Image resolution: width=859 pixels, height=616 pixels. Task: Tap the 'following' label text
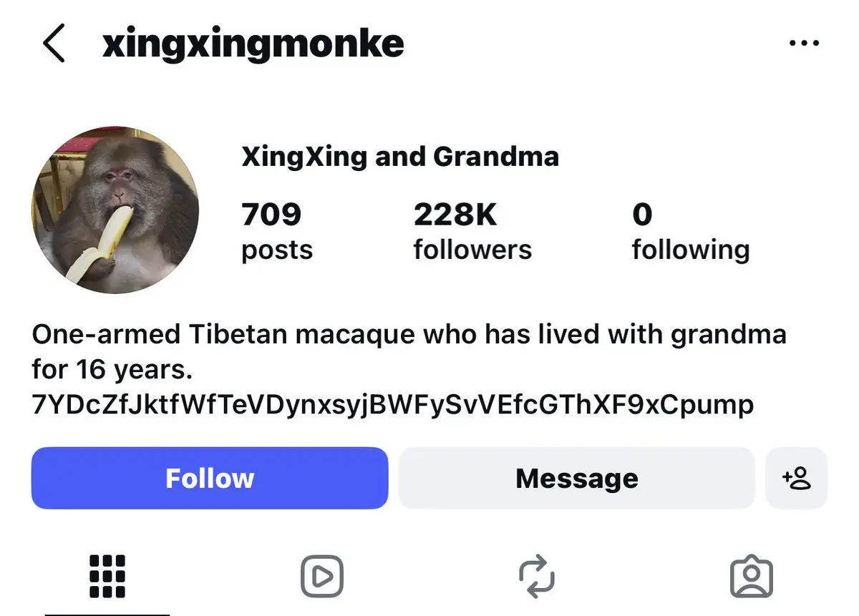[690, 250]
